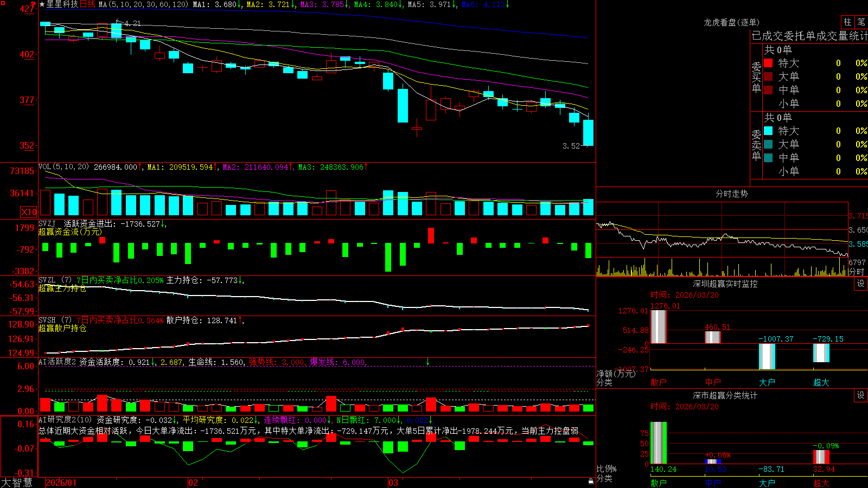The width and height of the screenshot is (868, 488).
Task: Click the X10 volume scale marker
Action: [29, 212]
